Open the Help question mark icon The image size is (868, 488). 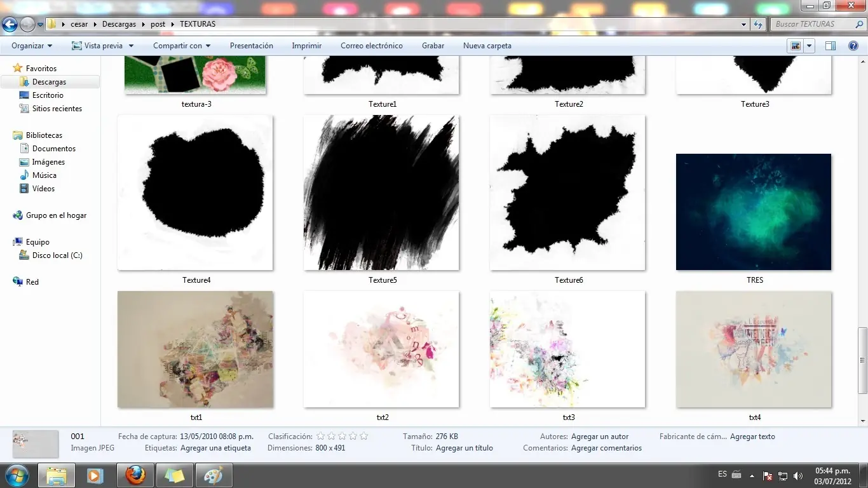pos(853,46)
